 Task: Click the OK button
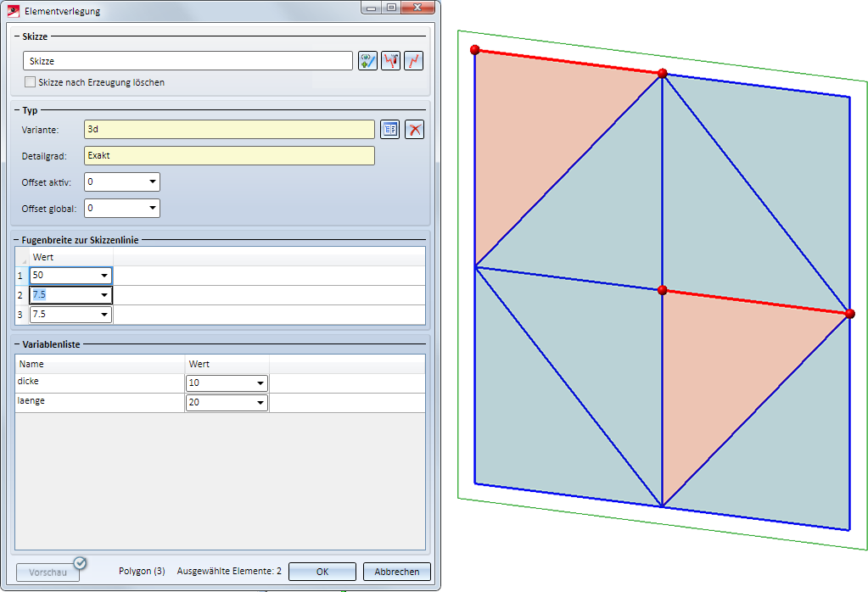tap(322, 572)
